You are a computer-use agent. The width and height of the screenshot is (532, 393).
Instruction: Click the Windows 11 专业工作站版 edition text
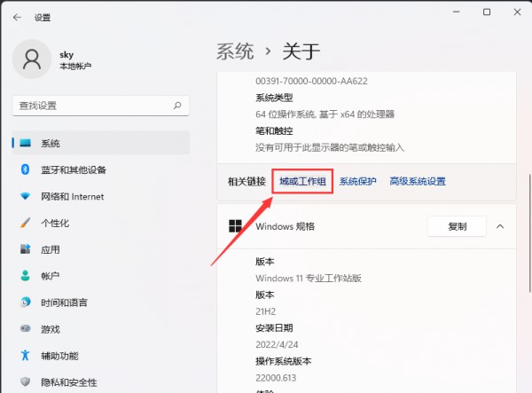309,279
